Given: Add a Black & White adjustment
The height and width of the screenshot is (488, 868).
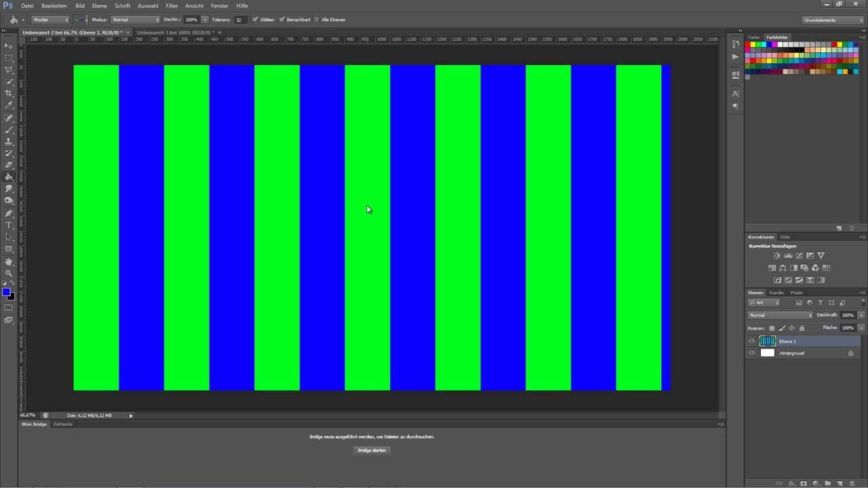Looking at the screenshot, I should coord(793,268).
